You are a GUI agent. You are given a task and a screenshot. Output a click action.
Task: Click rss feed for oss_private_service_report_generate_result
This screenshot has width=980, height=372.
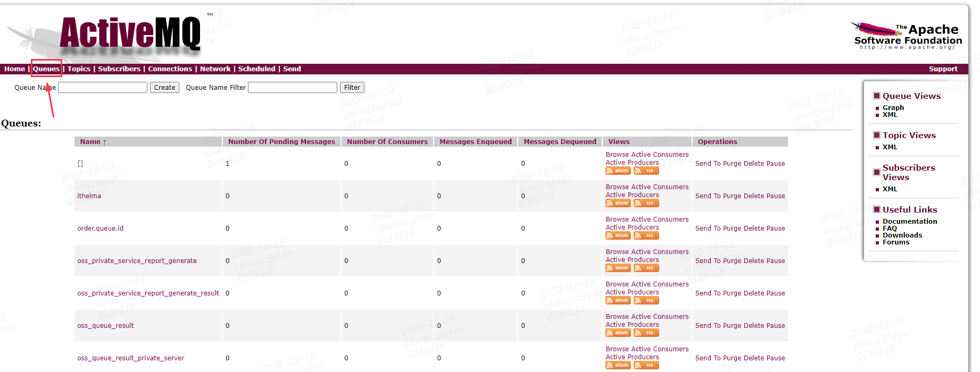[x=646, y=300]
